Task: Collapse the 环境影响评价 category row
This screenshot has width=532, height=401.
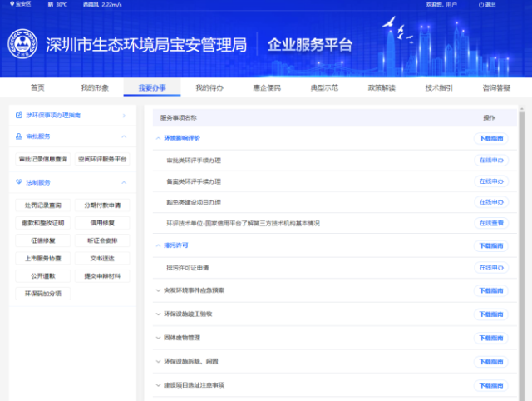Action: coord(158,137)
